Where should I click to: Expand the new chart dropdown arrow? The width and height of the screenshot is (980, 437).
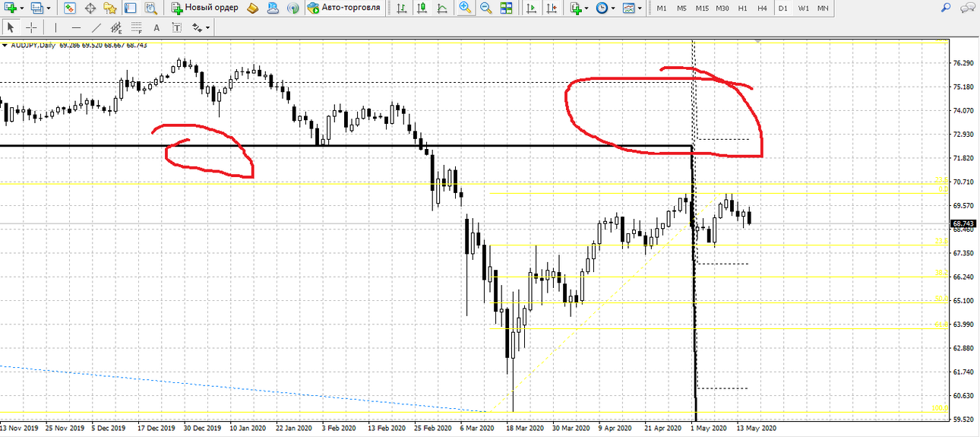(x=22, y=8)
